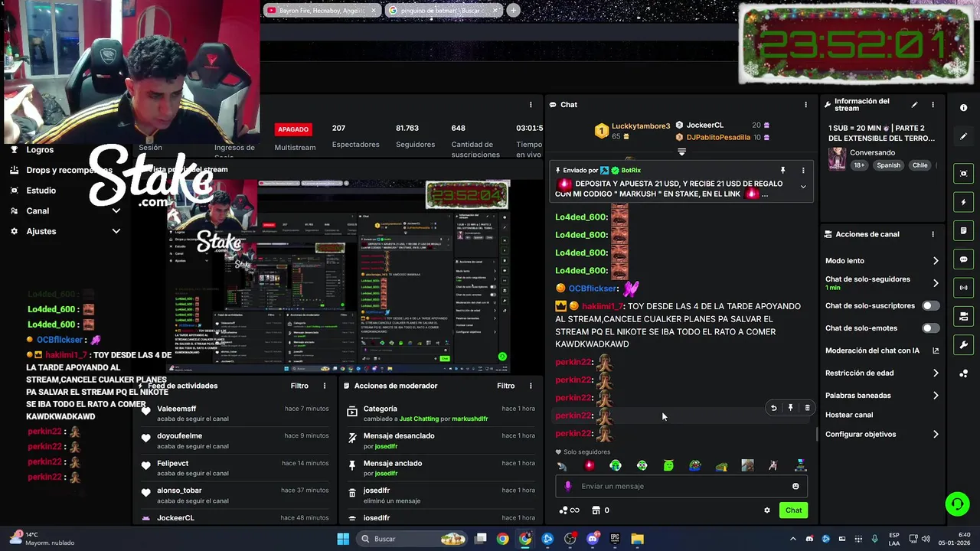Click the Chile stream tag
Screen dimensions: 980x551
pos(920,165)
